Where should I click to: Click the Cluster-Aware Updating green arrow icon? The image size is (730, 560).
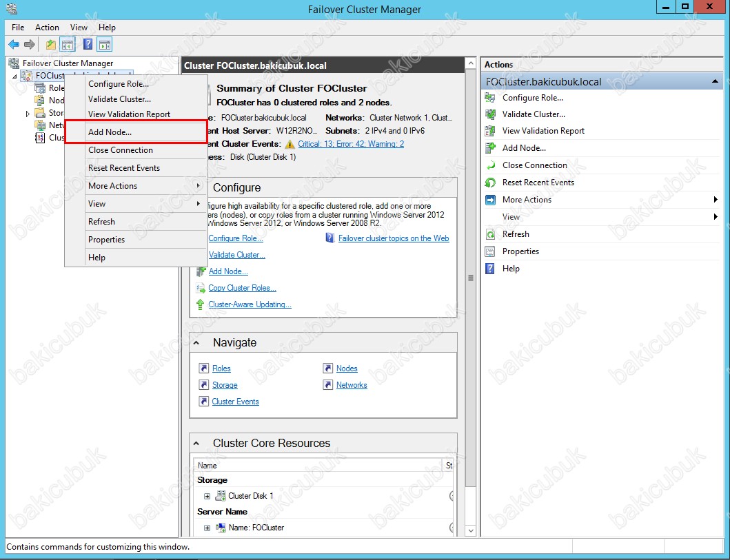(200, 304)
